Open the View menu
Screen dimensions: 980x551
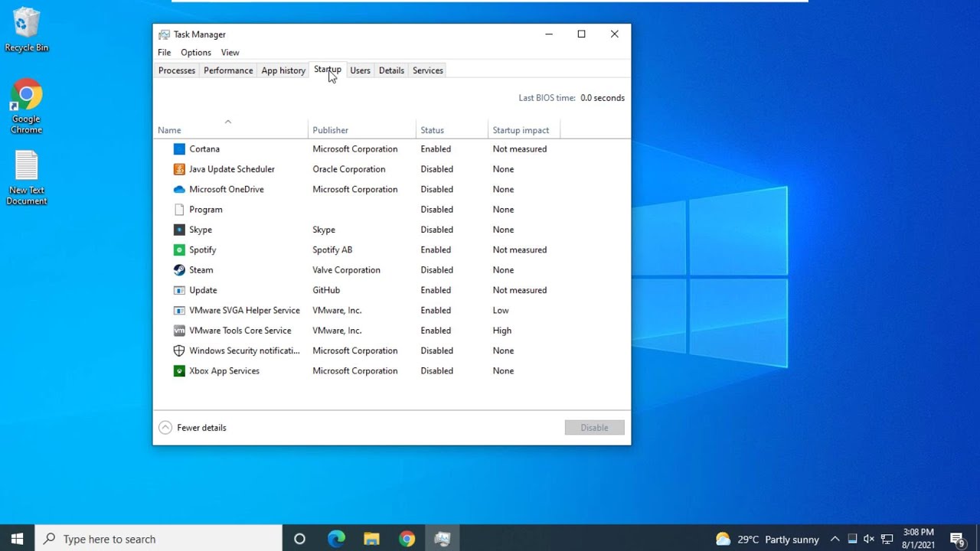pos(230,53)
